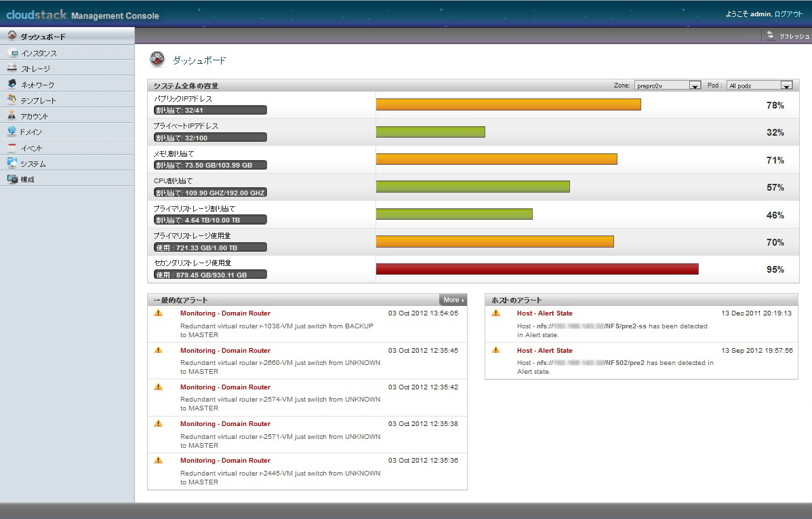Click the refresh arrows icon in toolbar
The height and width of the screenshot is (519, 812).
pyautogui.click(x=770, y=35)
